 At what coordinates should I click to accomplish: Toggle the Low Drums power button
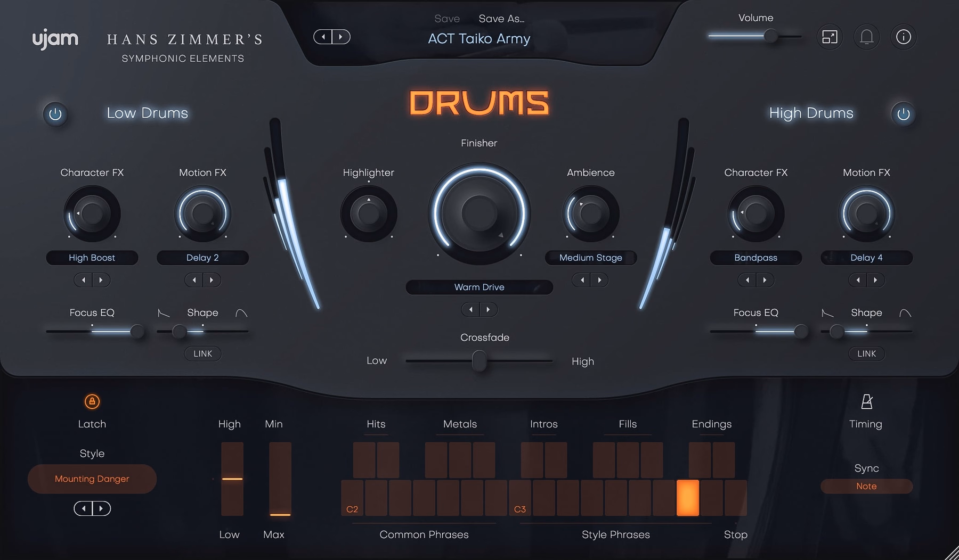pos(55,114)
